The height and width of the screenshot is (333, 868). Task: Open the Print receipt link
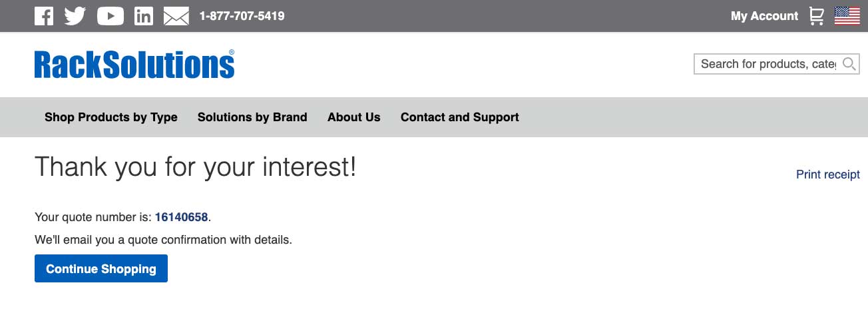click(828, 174)
